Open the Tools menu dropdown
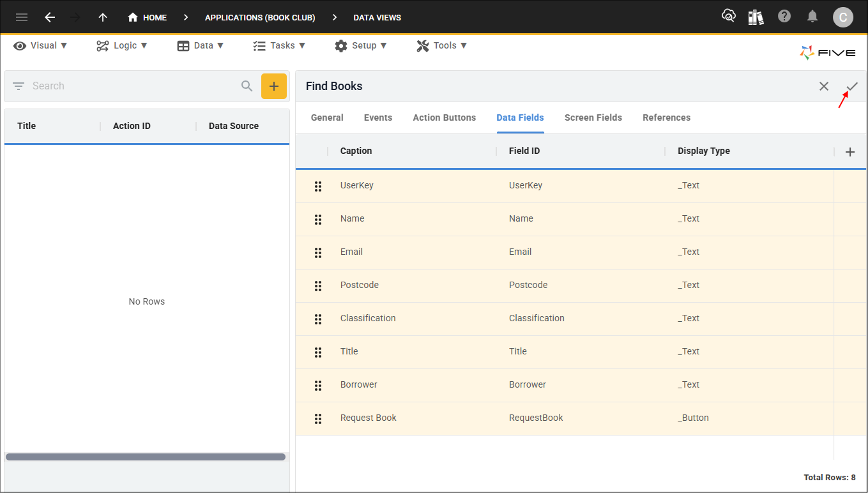Screen dimensions: 868x493 point(442,45)
